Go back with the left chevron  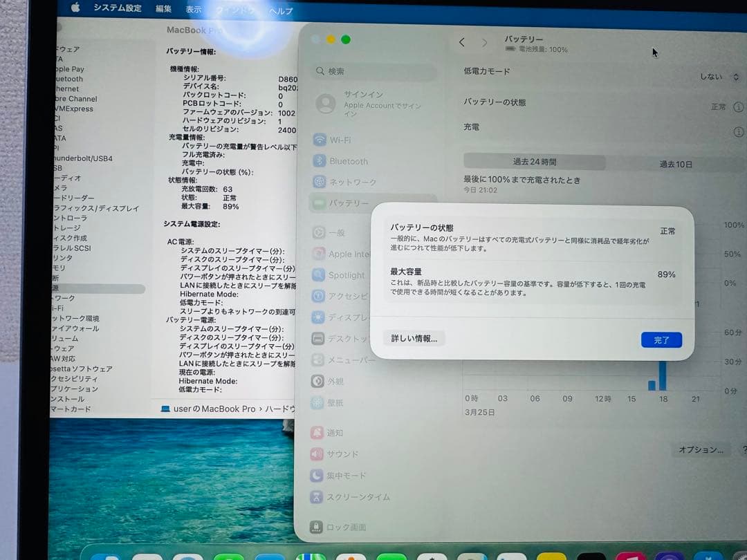tap(461, 42)
